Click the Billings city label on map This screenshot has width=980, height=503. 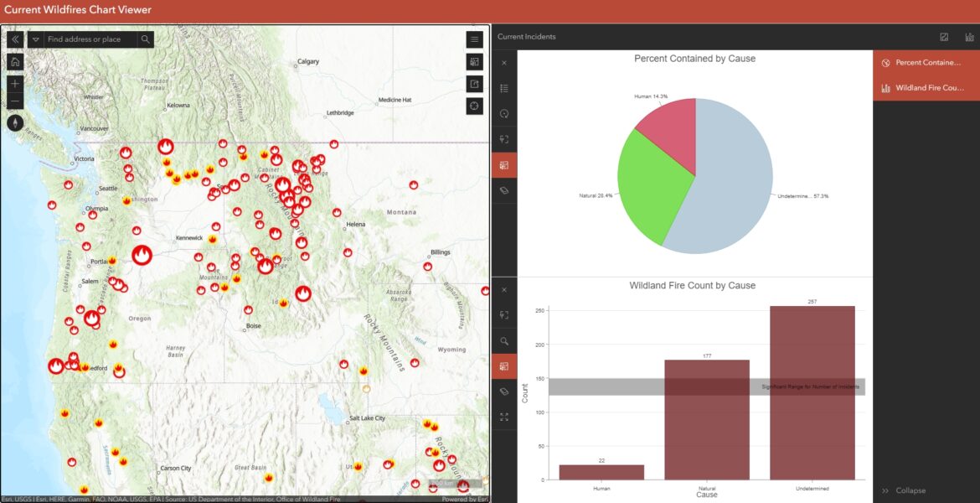pyautogui.click(x=440, y=252)
